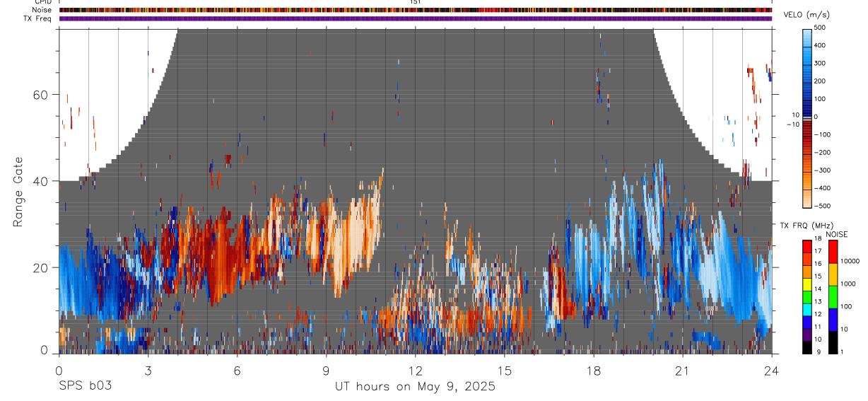The height and width of the screenshot is (401, 868).
Task: Click the '10000' tick on the NOISE legend
Action: (x=850, y=261)
